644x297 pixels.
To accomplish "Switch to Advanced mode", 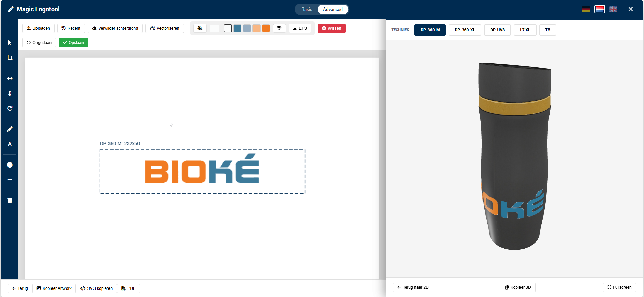I will 333,10.
